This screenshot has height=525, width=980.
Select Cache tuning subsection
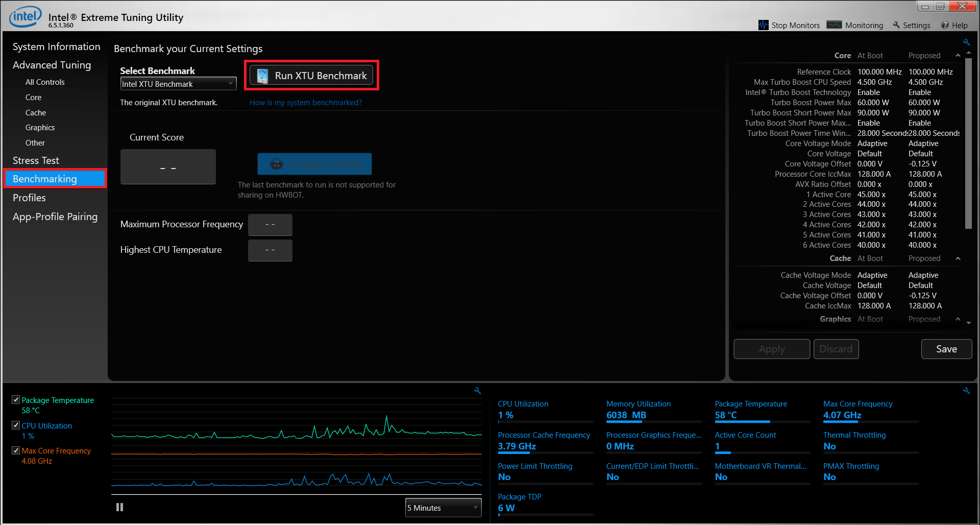[x=36, y=113]
